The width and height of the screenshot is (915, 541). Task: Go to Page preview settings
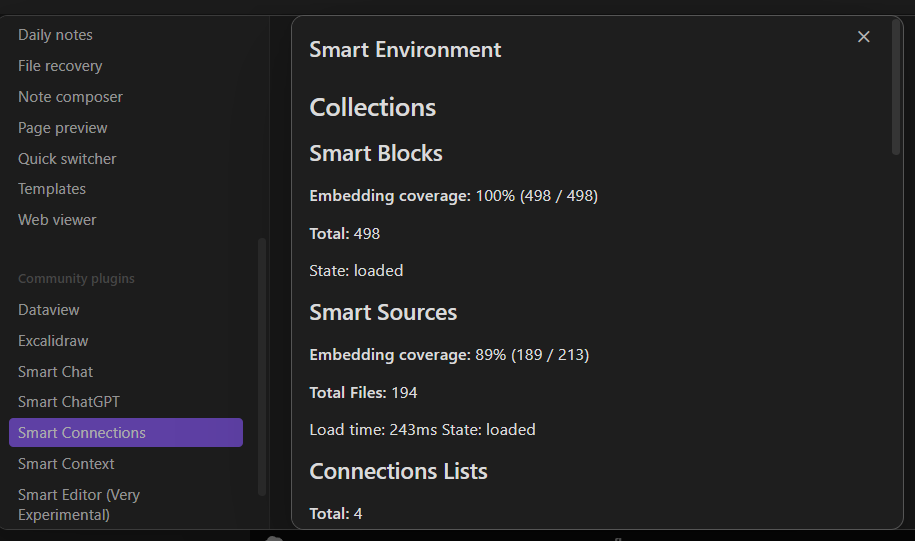[x=62, y=128]
